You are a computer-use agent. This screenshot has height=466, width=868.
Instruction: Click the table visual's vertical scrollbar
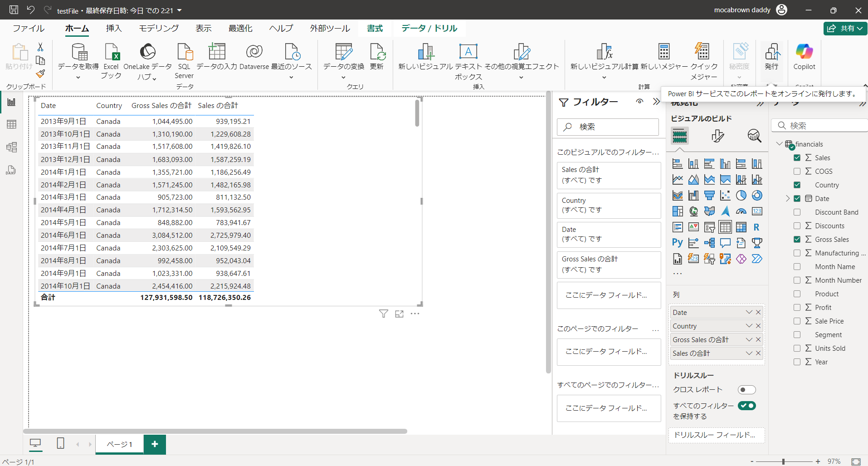click(x=417, y=113)
